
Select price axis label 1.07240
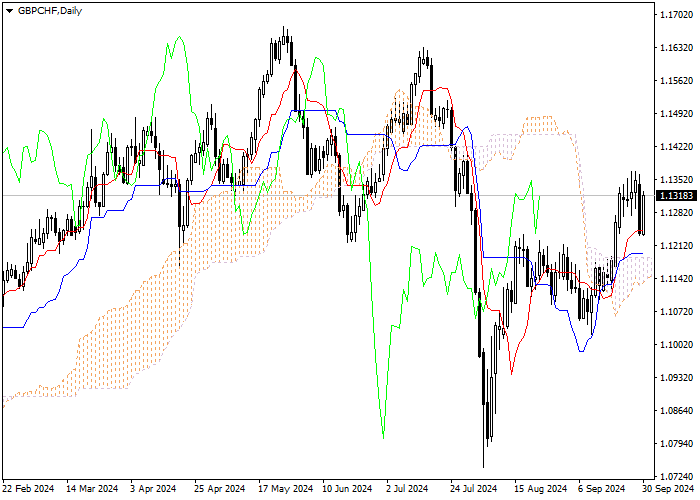pos(676,477)
